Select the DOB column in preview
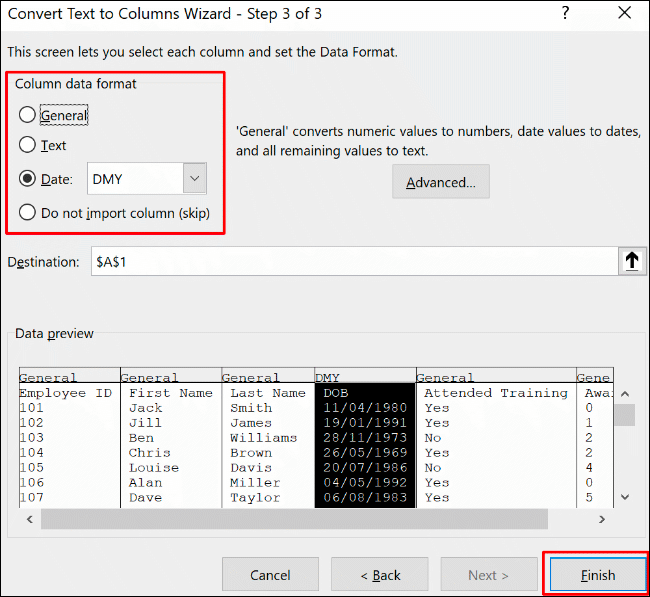 click(364, 440)
